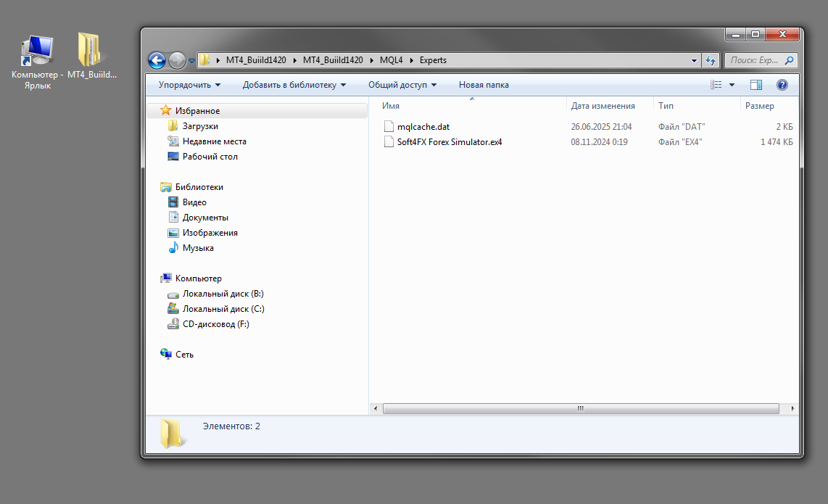Click the Загрузки folder icon
This screenshot has height=504, width=828.
[173, 125]
